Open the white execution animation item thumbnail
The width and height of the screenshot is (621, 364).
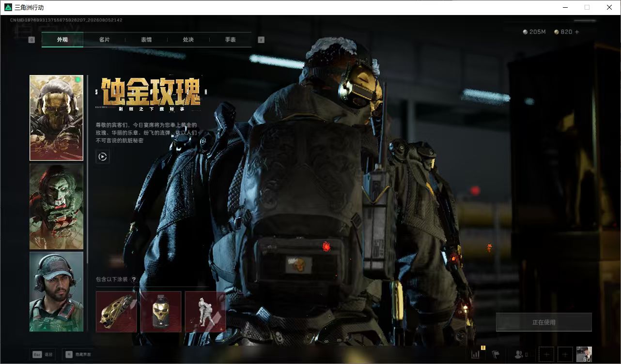[x=205, y=312]
